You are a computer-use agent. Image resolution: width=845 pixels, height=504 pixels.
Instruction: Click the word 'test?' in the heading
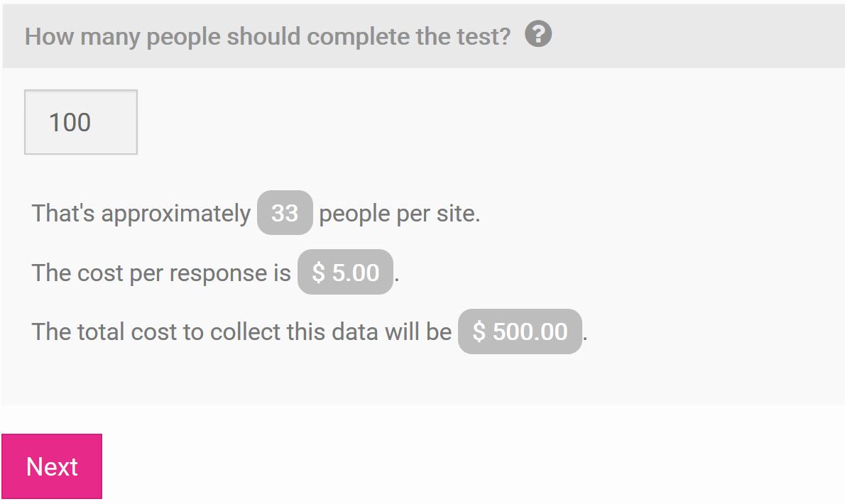[x=484, y=37]
